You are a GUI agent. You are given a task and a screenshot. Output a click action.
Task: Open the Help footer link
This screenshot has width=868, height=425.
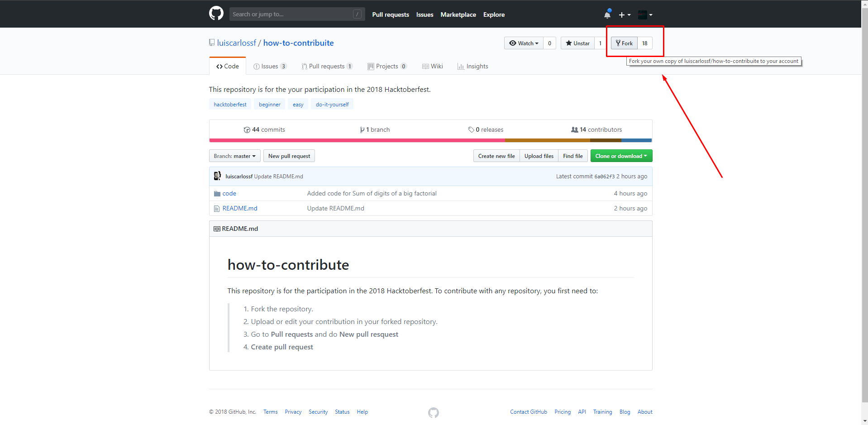(362, 412)
